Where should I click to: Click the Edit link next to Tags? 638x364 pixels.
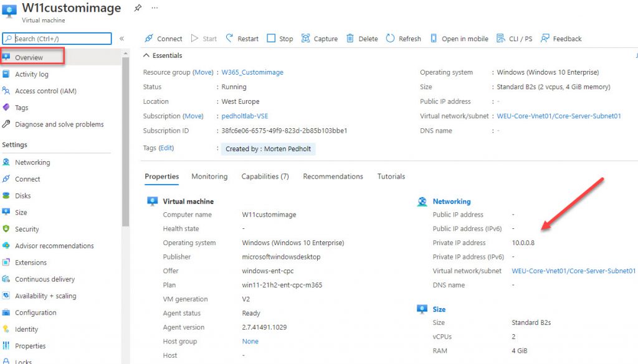(x=166, y=148)
